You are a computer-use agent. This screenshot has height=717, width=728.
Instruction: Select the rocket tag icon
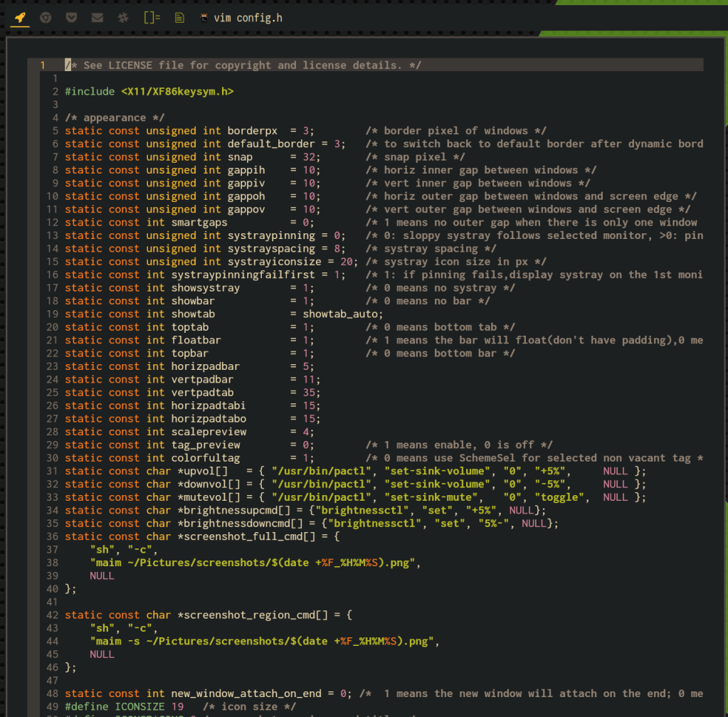(20, 18)
